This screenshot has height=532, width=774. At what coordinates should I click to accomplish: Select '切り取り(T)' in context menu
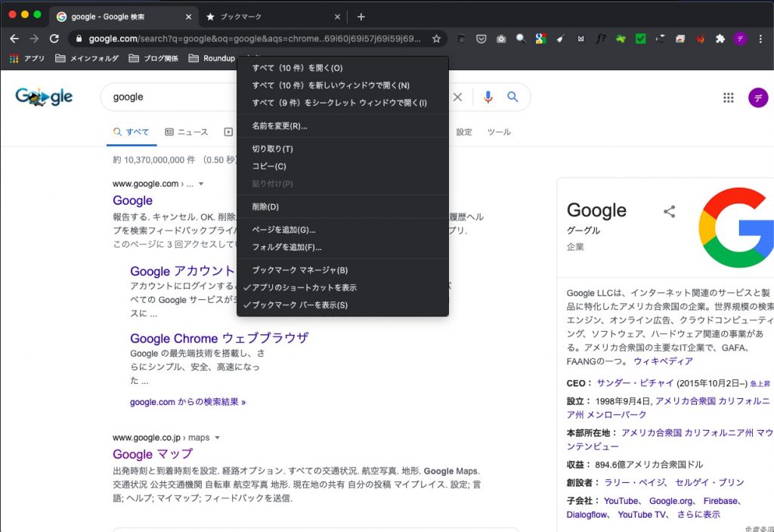pos(342,149)
